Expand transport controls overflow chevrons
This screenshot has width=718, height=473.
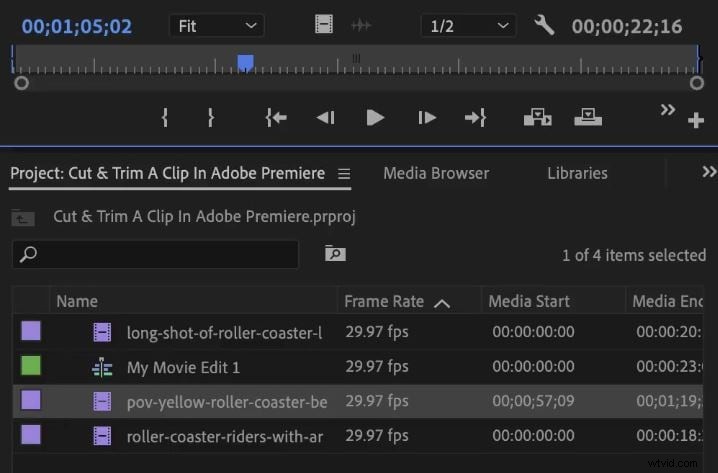668,110
